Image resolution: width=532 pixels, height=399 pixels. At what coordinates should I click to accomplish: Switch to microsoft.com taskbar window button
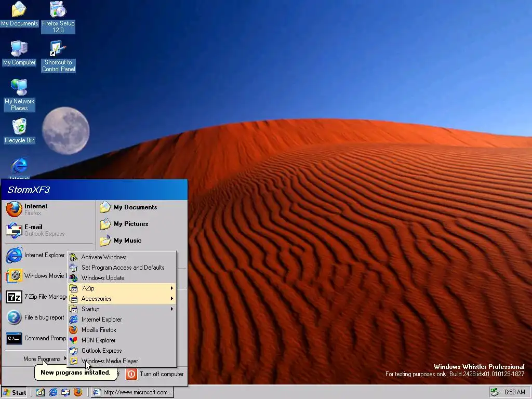(x=132, y=392)
